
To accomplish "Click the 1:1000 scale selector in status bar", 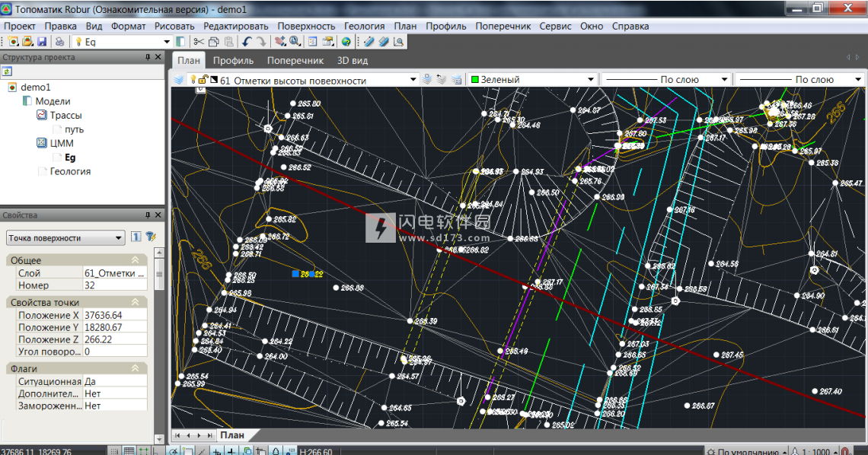I will (x=813, y=452).
